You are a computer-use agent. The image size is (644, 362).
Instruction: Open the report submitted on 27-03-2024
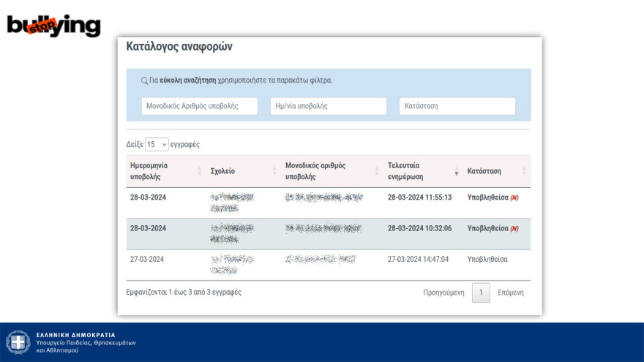click(x=147, y=259)
